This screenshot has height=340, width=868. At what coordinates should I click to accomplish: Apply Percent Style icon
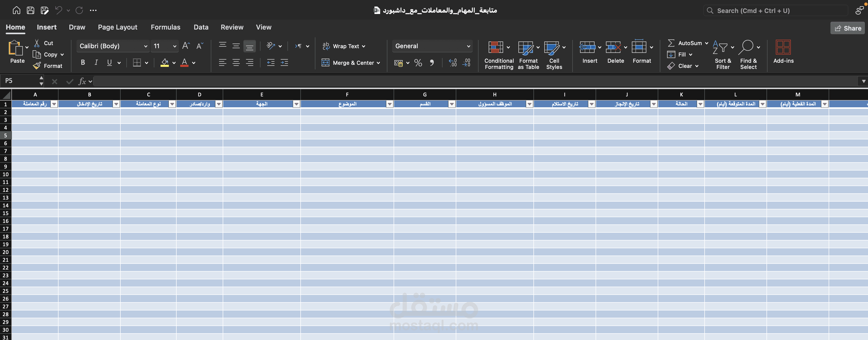(x=418, y=63)
